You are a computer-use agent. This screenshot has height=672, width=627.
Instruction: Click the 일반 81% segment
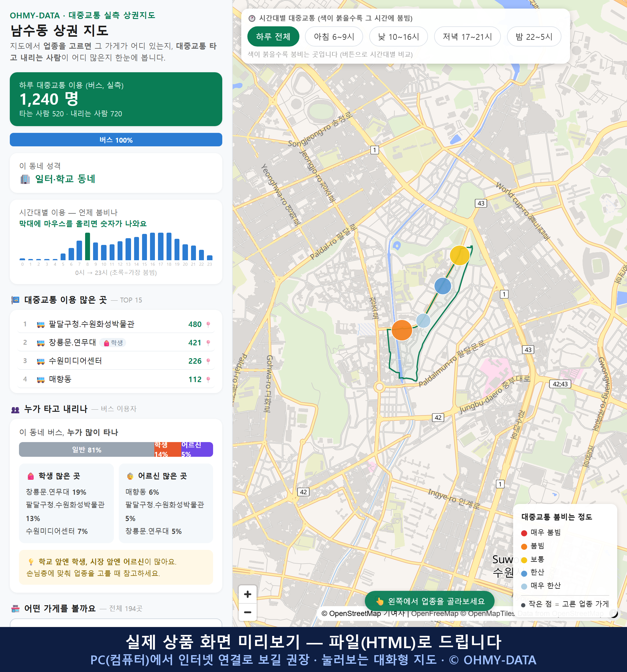click(x=87, y=449)
